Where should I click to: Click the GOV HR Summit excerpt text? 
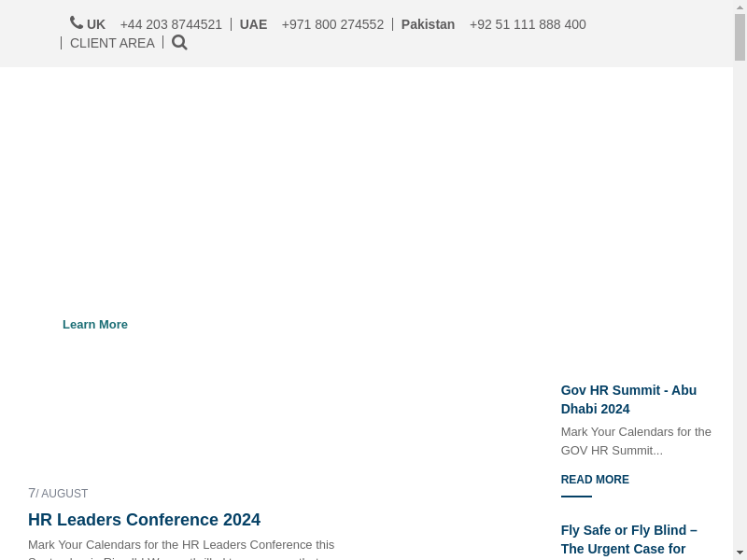pos(636,441)
